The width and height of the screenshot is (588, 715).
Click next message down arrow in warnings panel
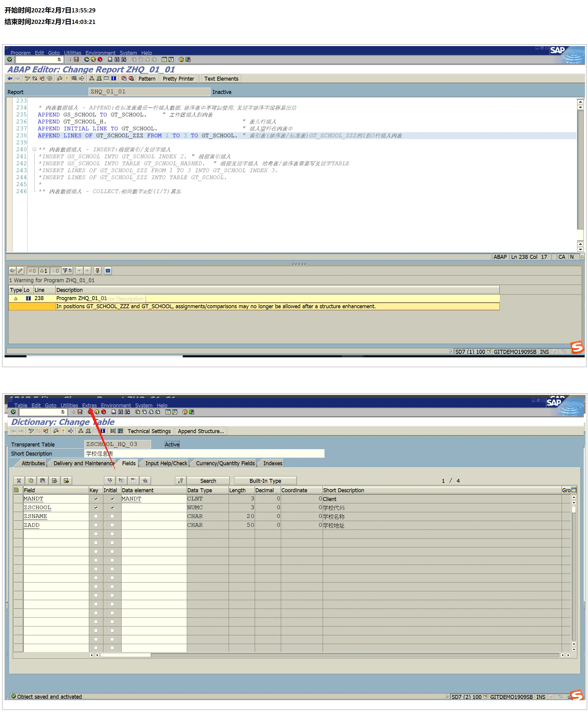point(79,271)
